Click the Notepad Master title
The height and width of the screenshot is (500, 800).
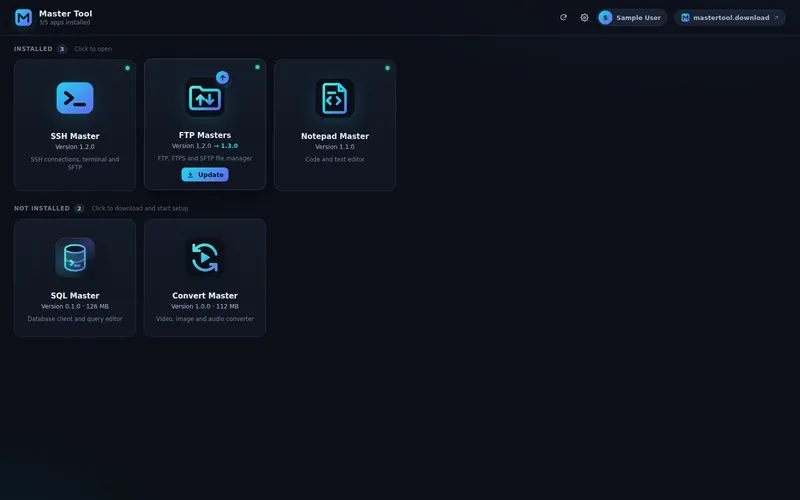coord(335,136)
